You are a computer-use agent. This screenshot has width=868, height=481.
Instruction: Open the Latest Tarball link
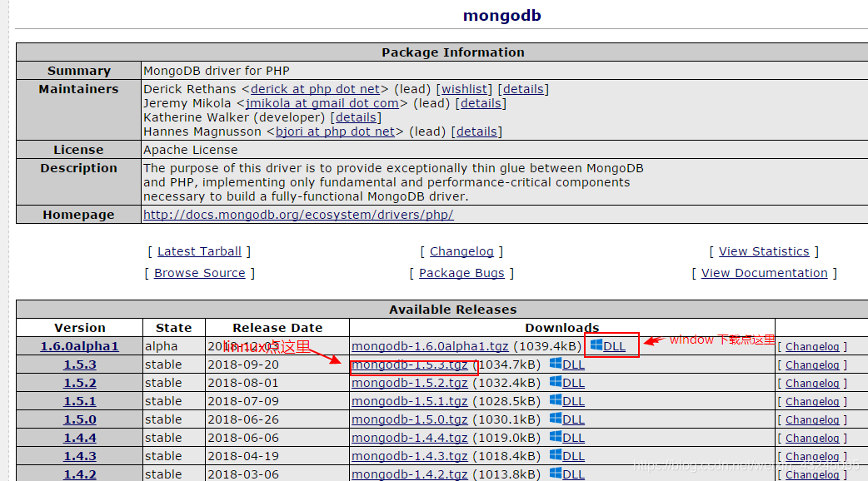tap(199, 251)
